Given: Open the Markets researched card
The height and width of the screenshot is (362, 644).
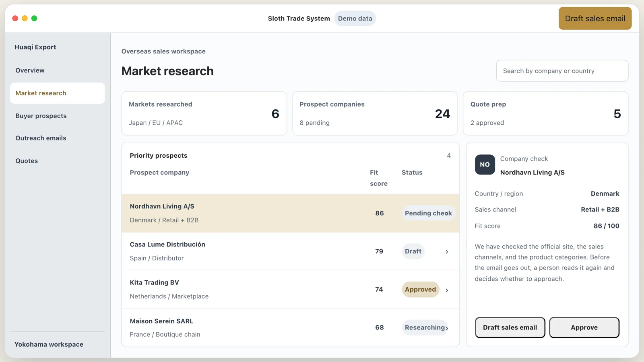Looking at the screenshot, I should (x=204, y=113).
